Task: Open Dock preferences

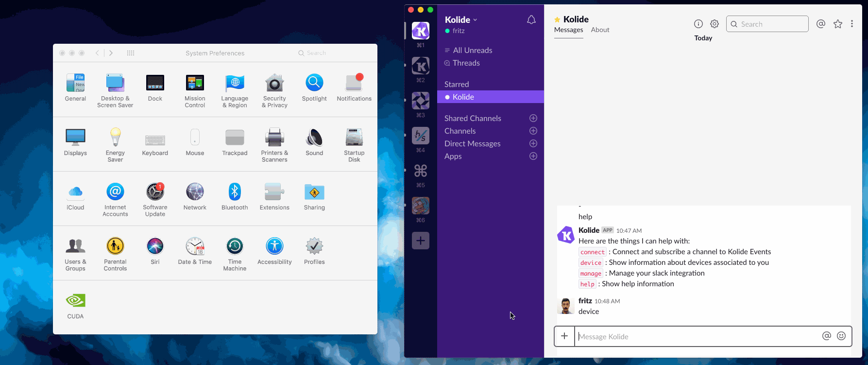Action: [x=155, y=88]
